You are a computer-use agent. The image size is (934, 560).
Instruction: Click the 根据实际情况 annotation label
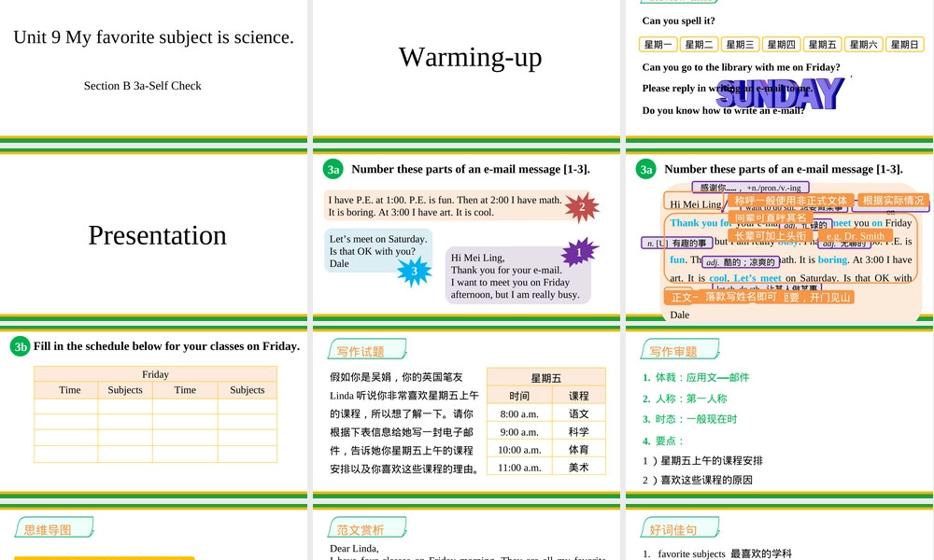(893, 201)
